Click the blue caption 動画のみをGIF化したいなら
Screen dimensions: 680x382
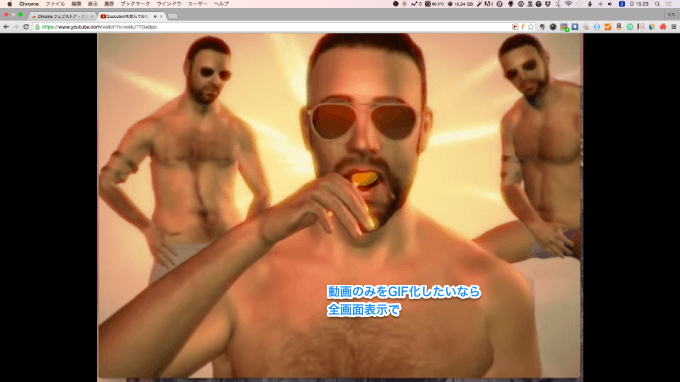(x=404, y=292)
